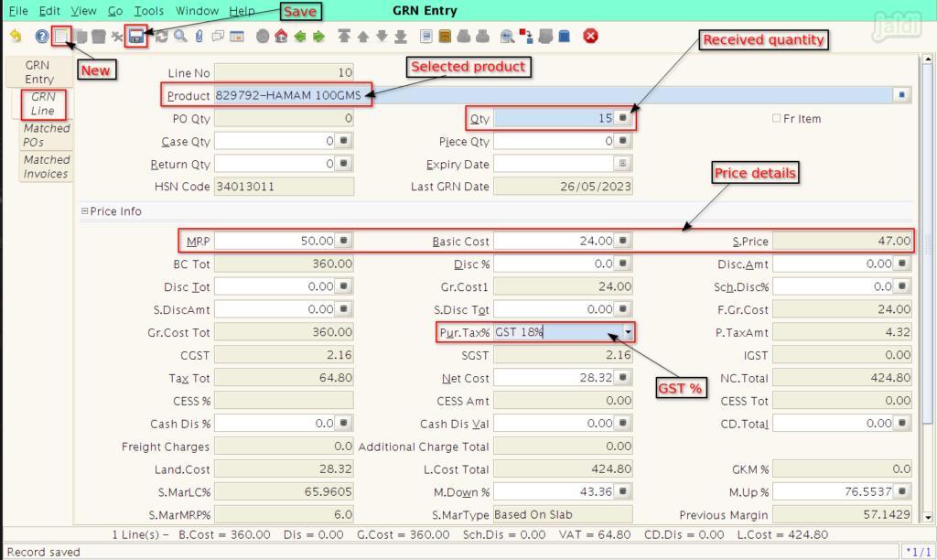937x560 pixels.
Task: Click into the M.Down % field
Action: point(554,492)
